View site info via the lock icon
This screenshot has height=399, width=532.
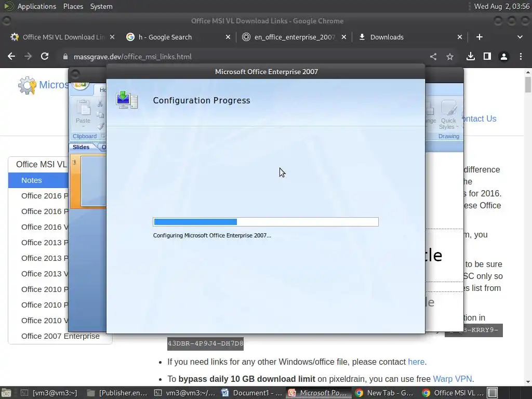coord(65,57)
